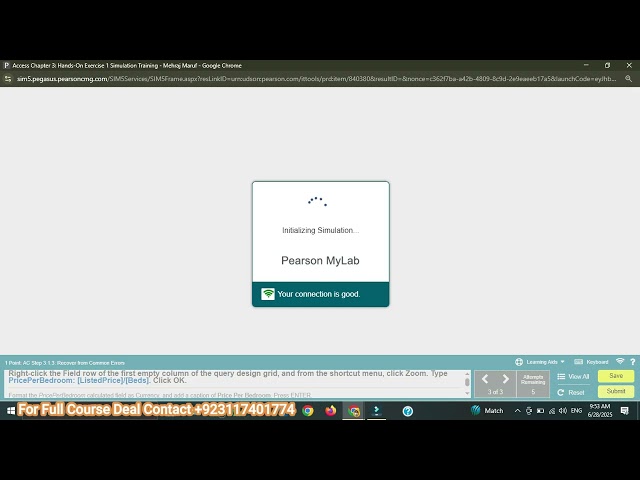
Task: Show hidden system tray icons
Action: tap(517, 411)
